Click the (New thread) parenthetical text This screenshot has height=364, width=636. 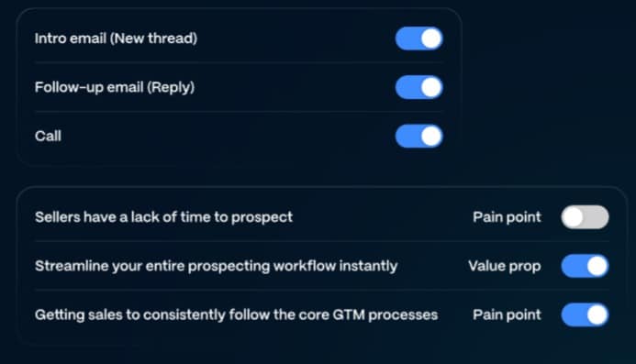(x=154, y=39)
